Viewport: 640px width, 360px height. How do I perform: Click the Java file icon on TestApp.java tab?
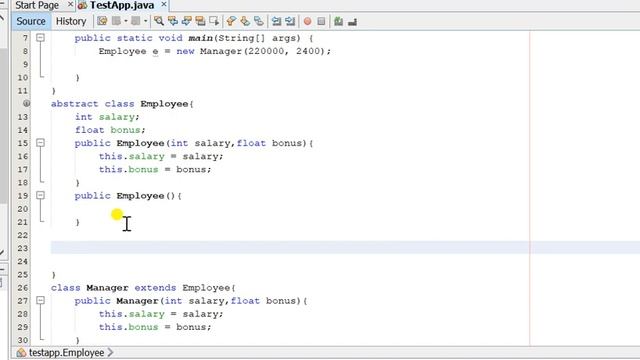tap(82, 5)
